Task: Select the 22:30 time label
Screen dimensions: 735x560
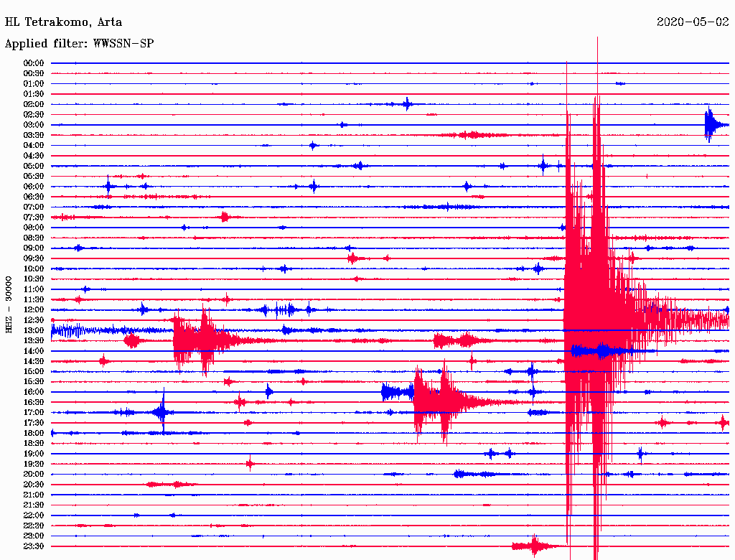Action: pos(33,526)
